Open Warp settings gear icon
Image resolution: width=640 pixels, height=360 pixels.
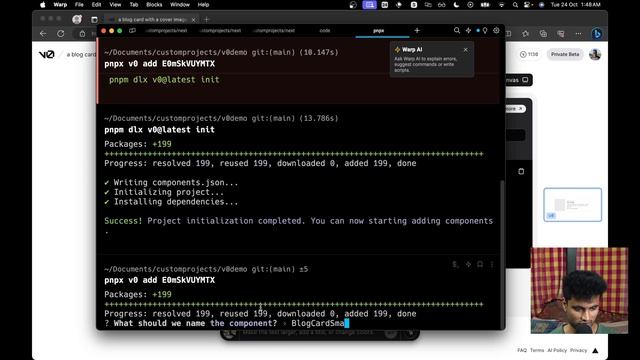pos(496,30)
